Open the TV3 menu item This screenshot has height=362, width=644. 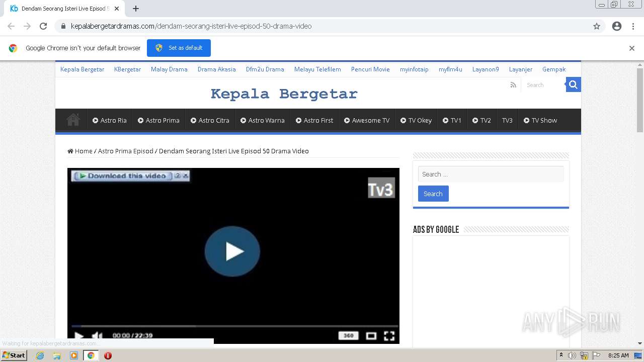pos(507,120)
